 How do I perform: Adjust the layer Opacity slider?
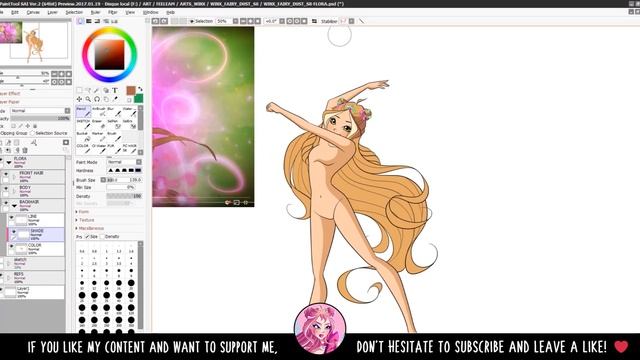40,118
